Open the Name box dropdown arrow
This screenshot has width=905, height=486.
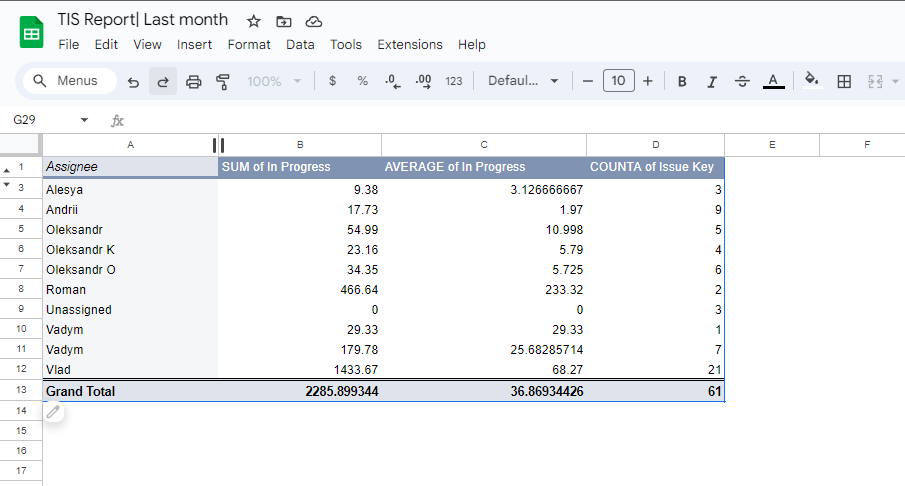(x=84, y=120)
